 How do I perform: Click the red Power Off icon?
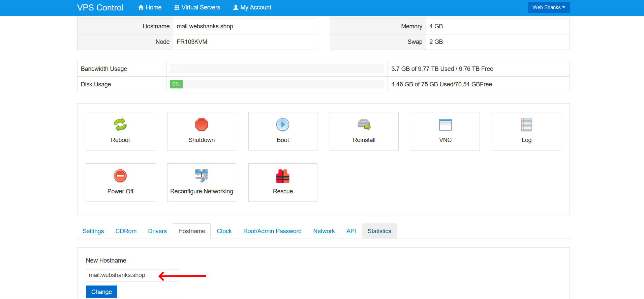click(x=120, y=176)
